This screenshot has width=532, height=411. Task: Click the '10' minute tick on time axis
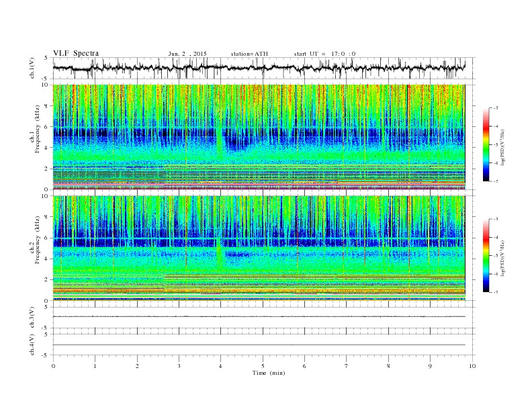[x=472, y=366]
